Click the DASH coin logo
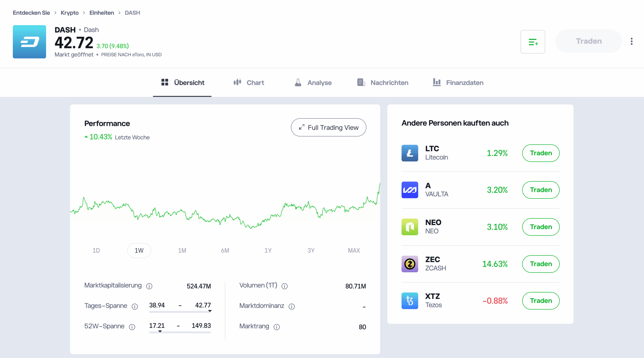Screen dimensions: 644x358 (29, 42)
